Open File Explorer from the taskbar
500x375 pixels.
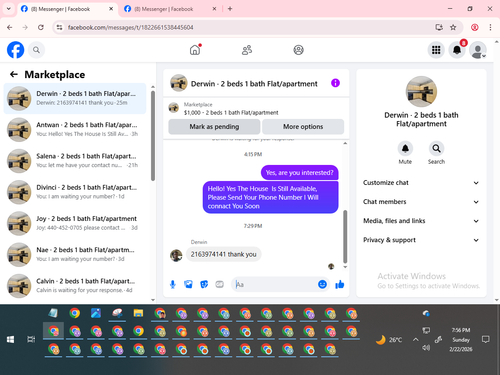[x=138, y=313]
